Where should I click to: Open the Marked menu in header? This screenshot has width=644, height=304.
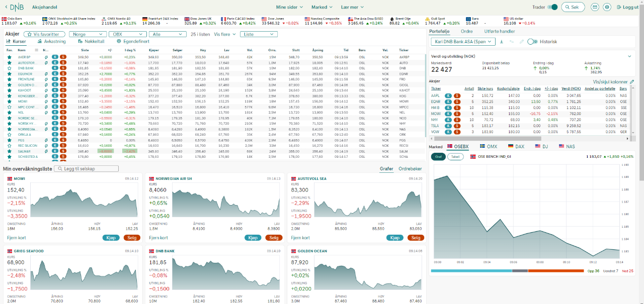pyautogui.click(x=322, y=8)
